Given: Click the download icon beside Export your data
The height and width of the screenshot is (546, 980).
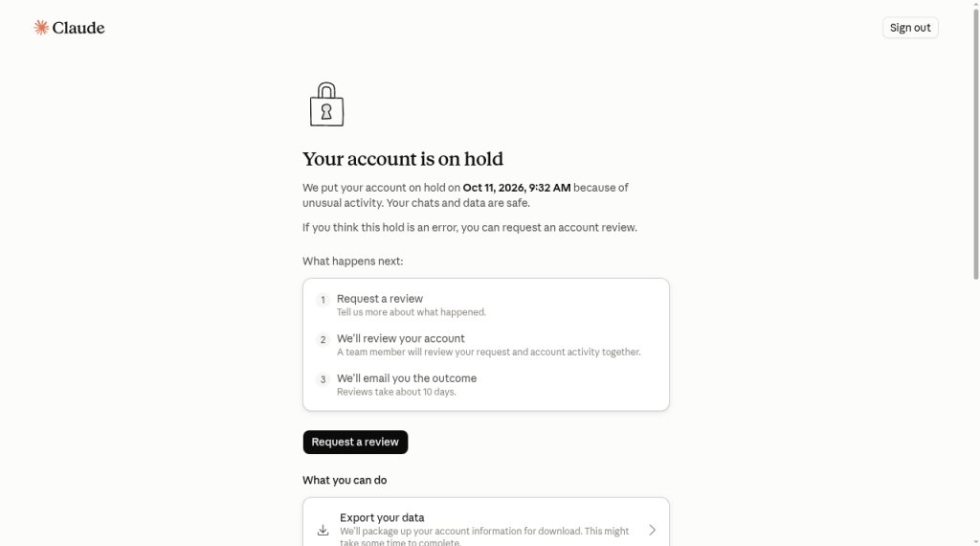Looking at the screenshot, I should click(x=323, y=531).
